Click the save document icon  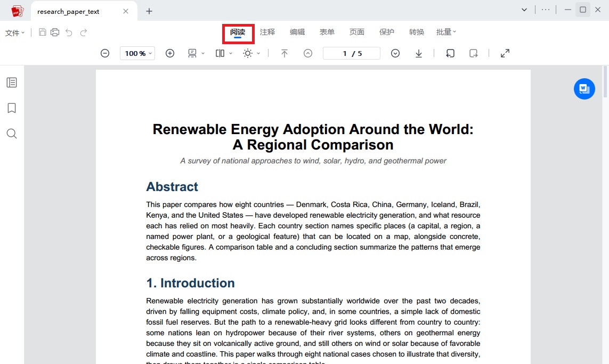point(42,32)
